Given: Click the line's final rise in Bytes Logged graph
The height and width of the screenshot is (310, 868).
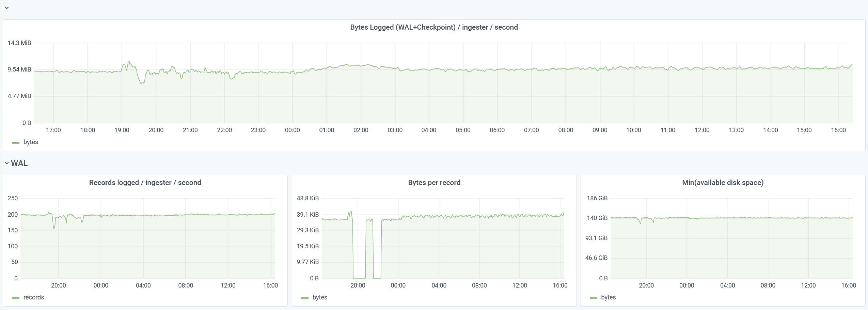Looking at the screenshot, I should (852, 64).
